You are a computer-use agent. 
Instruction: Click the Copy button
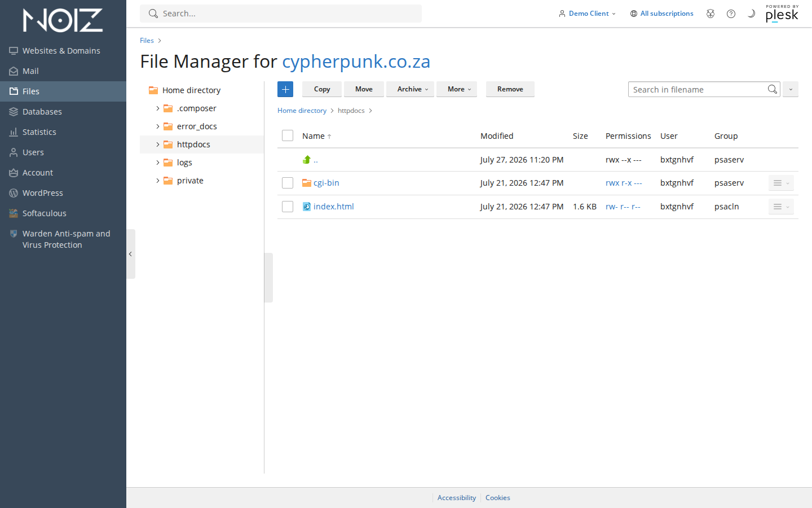(322, 89)
